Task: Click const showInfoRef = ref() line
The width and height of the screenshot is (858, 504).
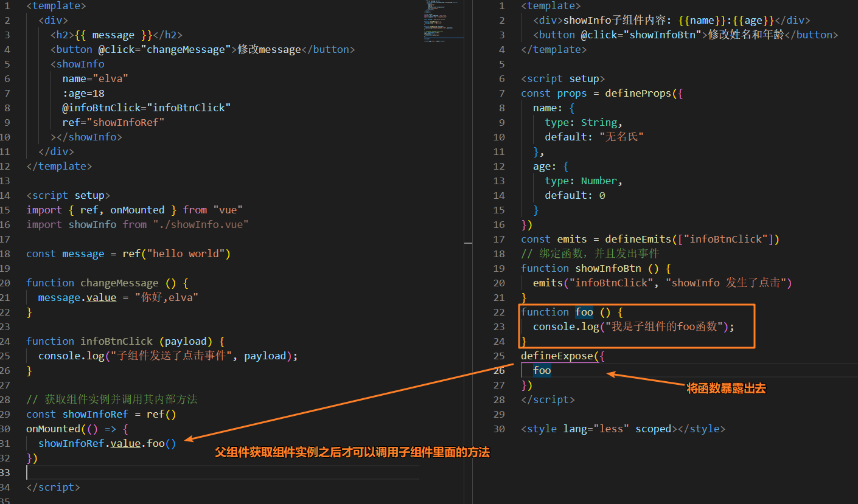Action: tap(101, 414)
